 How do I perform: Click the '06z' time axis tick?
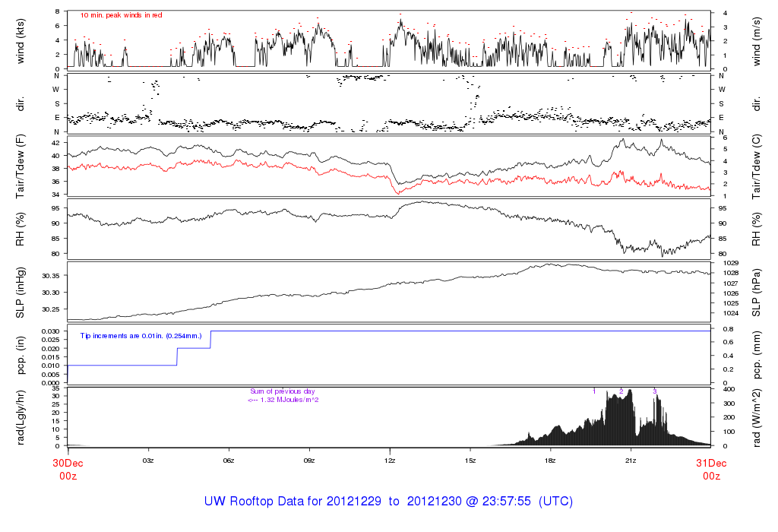229,461
